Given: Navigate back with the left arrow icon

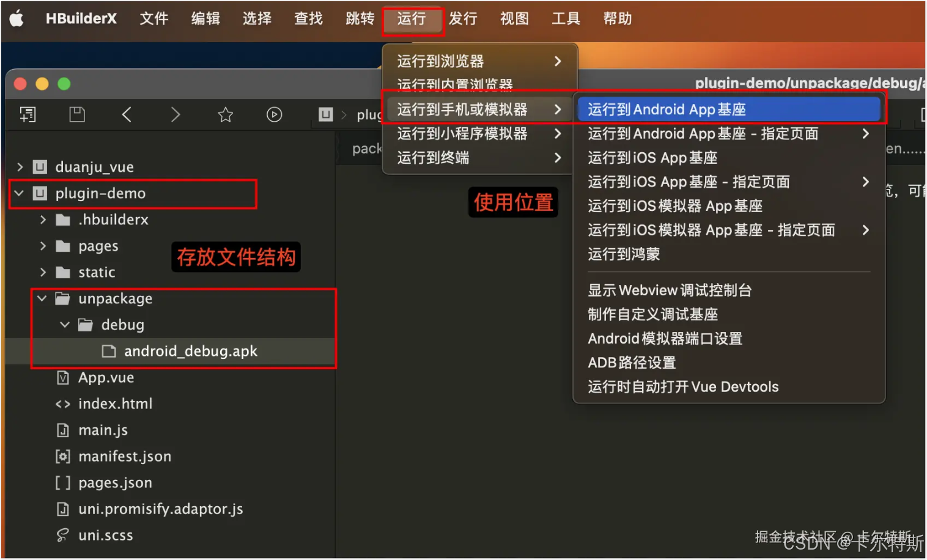Looking at the screenshot, I should 127,114.
